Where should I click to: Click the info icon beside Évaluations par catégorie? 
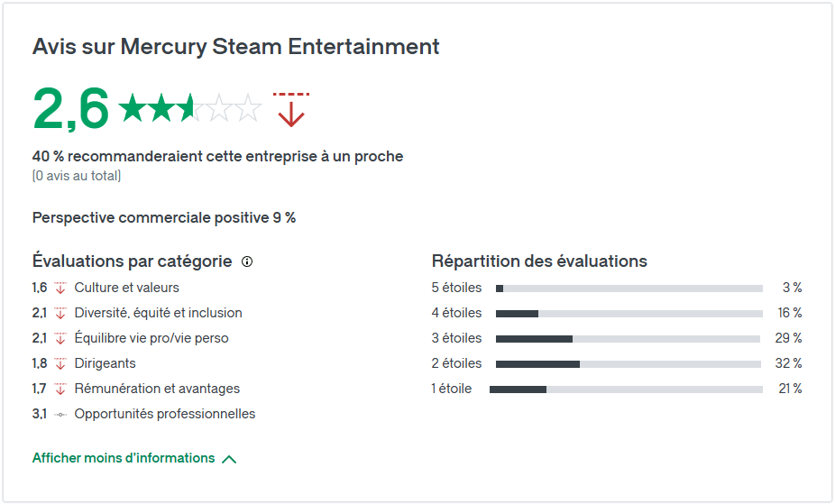click(x=247, y=261)
